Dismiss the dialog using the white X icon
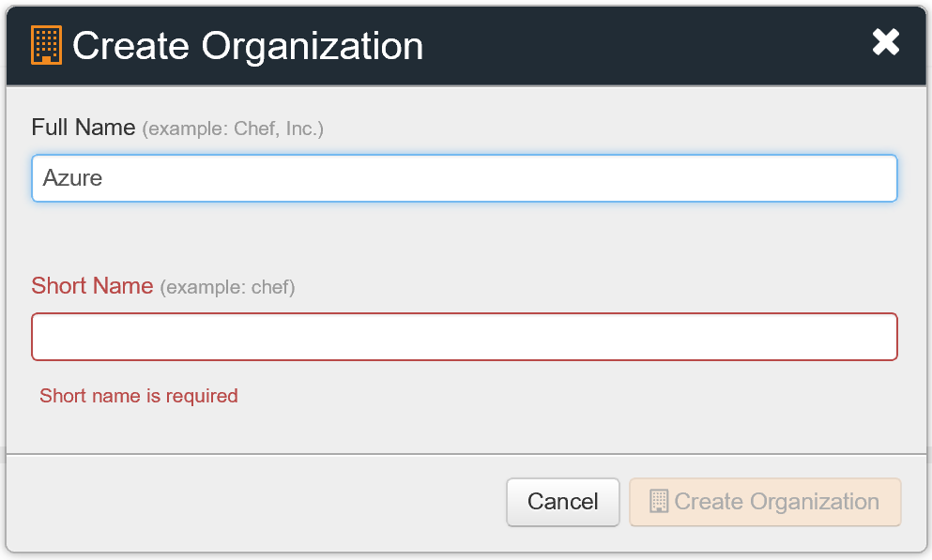Viewport: 932px width, 560px height. [x=886, y=42]
